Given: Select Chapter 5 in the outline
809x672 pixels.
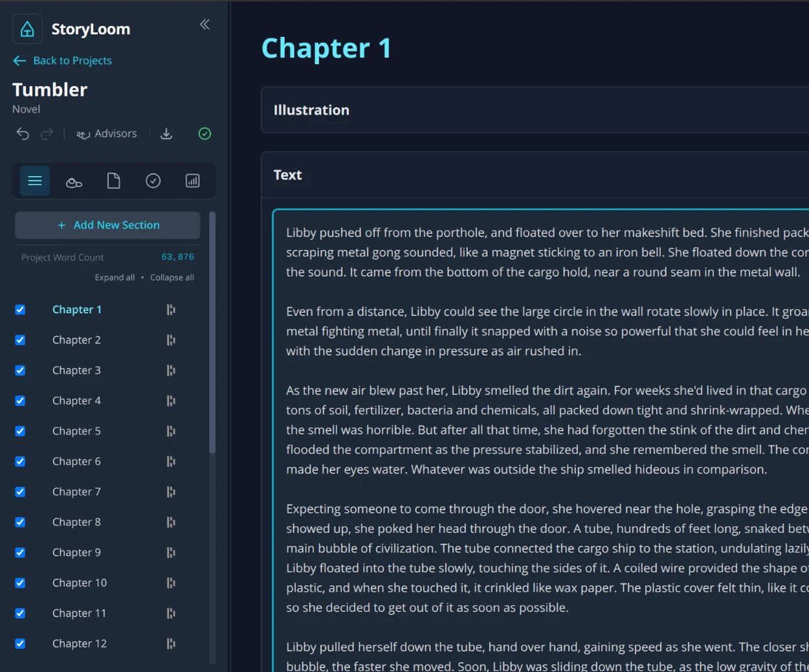Looking at the screenshot, I should click(x=76, y=431).
